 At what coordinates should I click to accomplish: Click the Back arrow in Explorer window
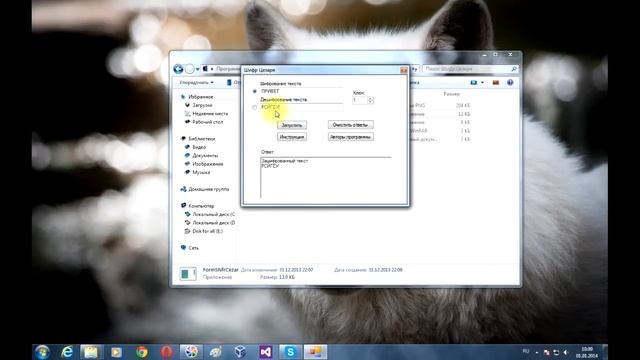[x=178, y=69]
